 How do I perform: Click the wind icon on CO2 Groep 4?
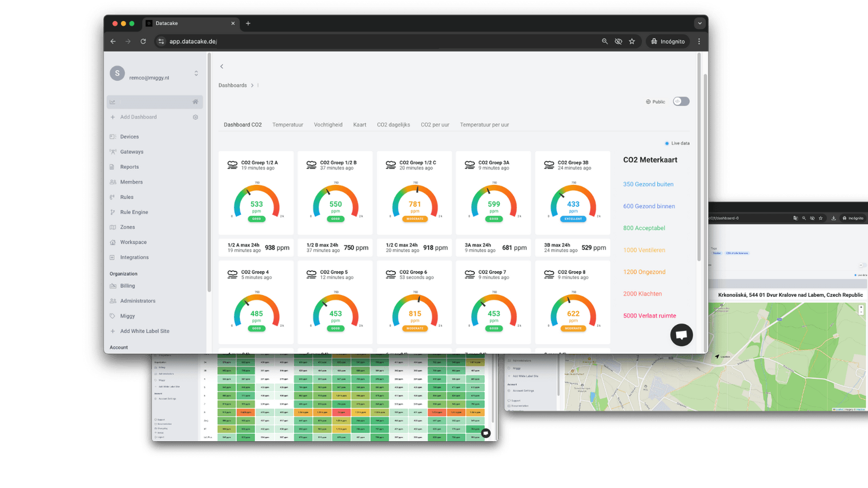pos(232,275)
